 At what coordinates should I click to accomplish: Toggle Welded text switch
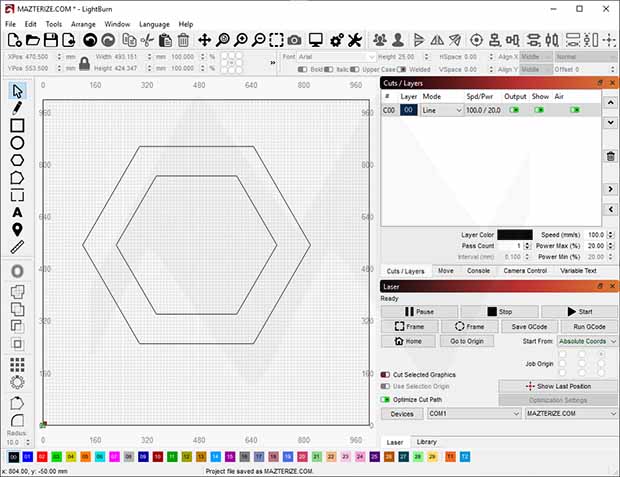[x=401, y=69]
